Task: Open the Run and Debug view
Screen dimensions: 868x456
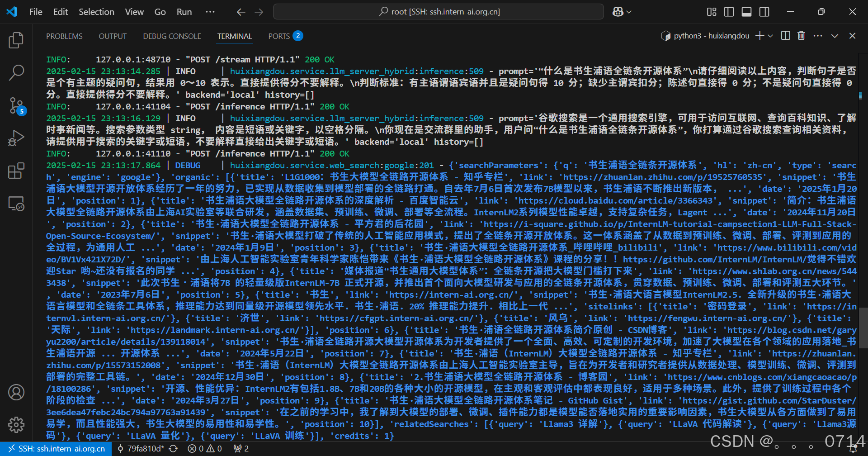Action: (x=16, y=138)
